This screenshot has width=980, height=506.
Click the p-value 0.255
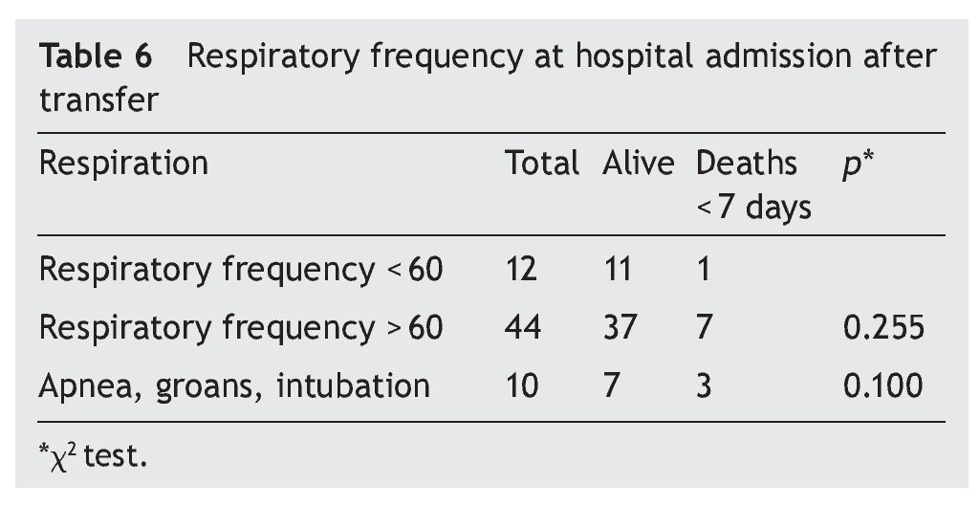click(884, 328)
